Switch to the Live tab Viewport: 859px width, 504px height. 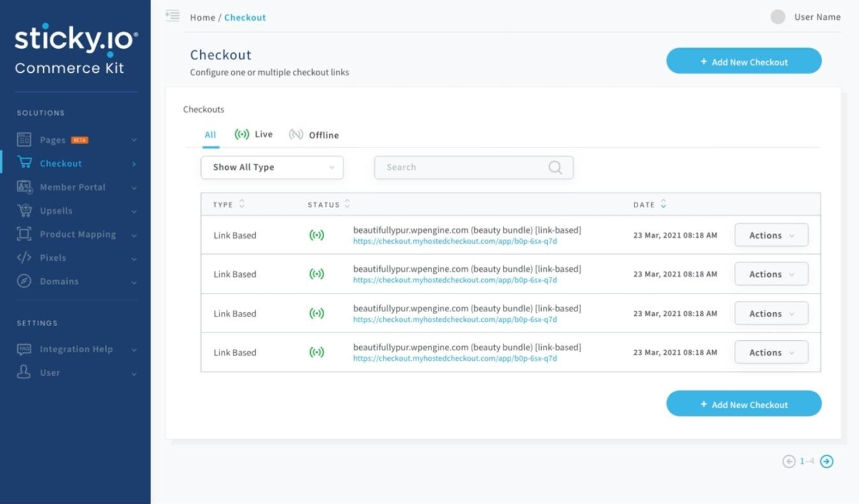point(253,134)
